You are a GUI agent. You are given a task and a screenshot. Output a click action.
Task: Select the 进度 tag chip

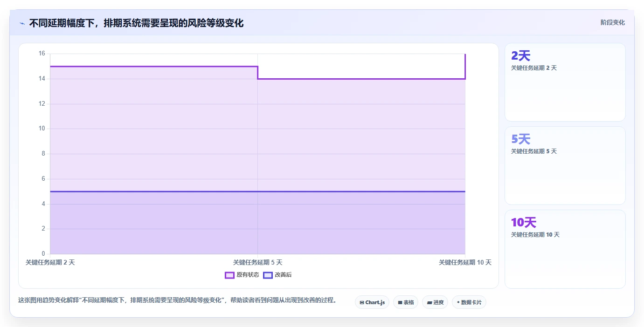click(435, 302)
